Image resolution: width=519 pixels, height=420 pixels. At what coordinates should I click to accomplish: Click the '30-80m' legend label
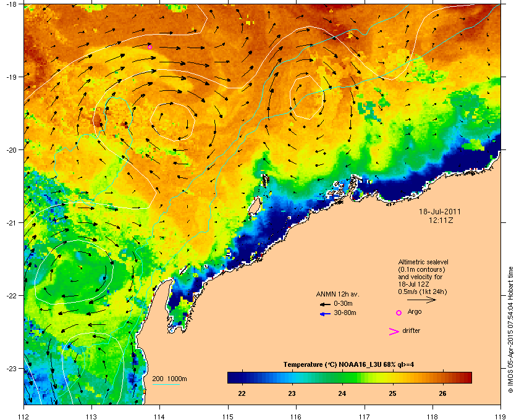pyautogui.click(x=345, y=313)
